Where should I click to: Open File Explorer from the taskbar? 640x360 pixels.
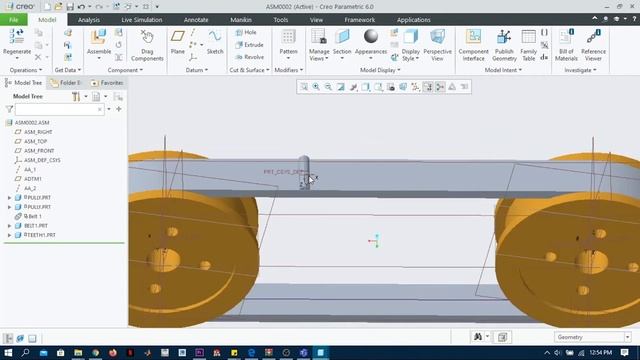tap(78, 352)
